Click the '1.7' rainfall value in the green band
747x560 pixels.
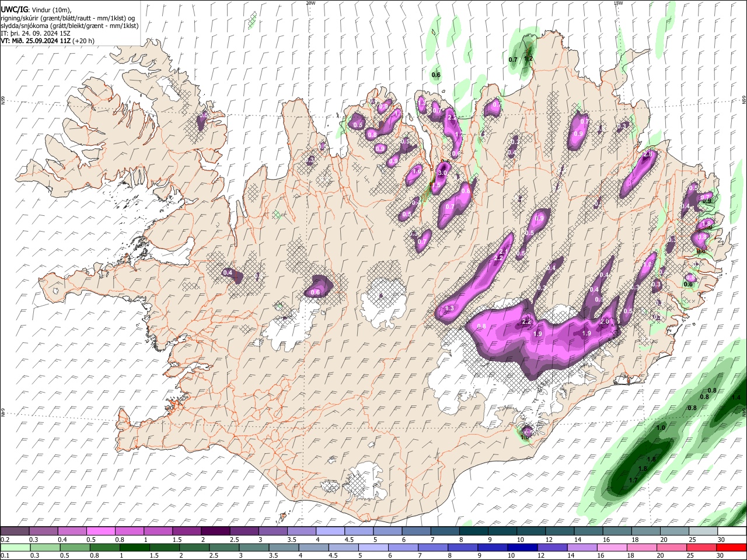[633, 480]
